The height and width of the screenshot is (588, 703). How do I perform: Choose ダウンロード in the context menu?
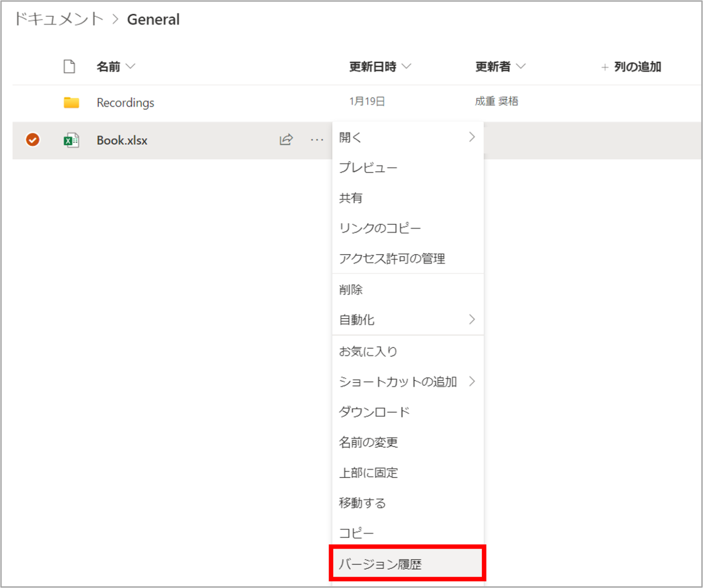374,412
